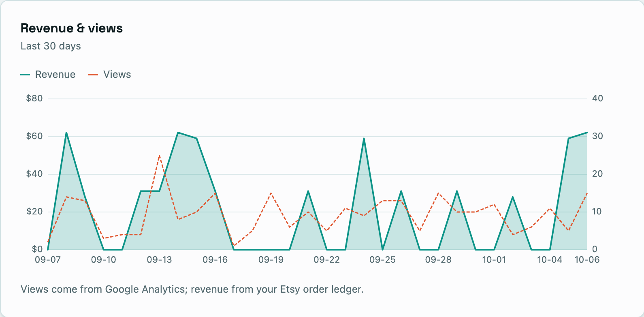
Task: Click the 20 views axis label
Action: point(597,174)
